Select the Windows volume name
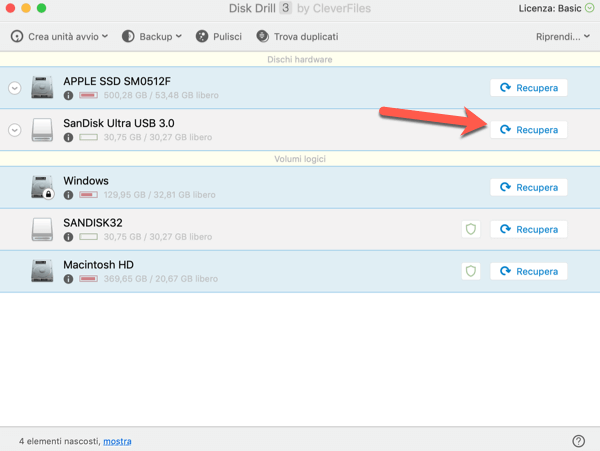Image resolution: width=600 pixels, height=451 pixels. click(x=86, y=181)
